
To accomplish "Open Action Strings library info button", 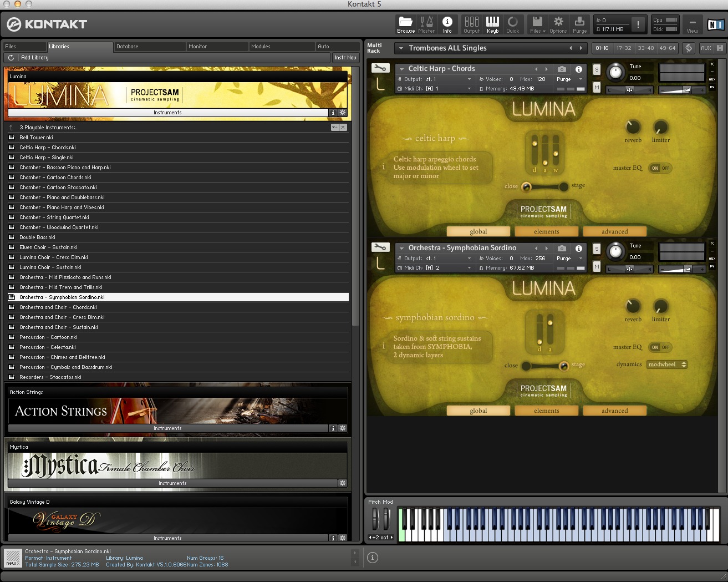I will (333, 428).
